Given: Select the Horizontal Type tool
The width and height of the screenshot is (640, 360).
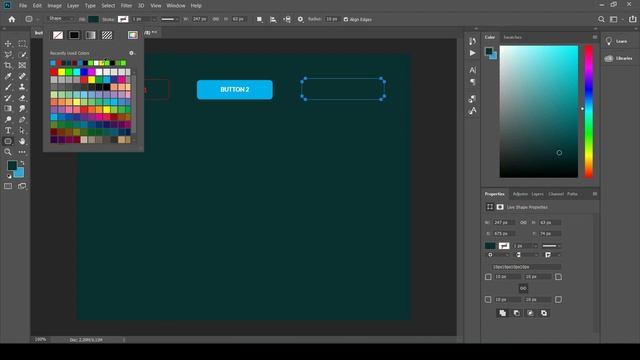Looking at the screenshot, I should tap(8, 130).
